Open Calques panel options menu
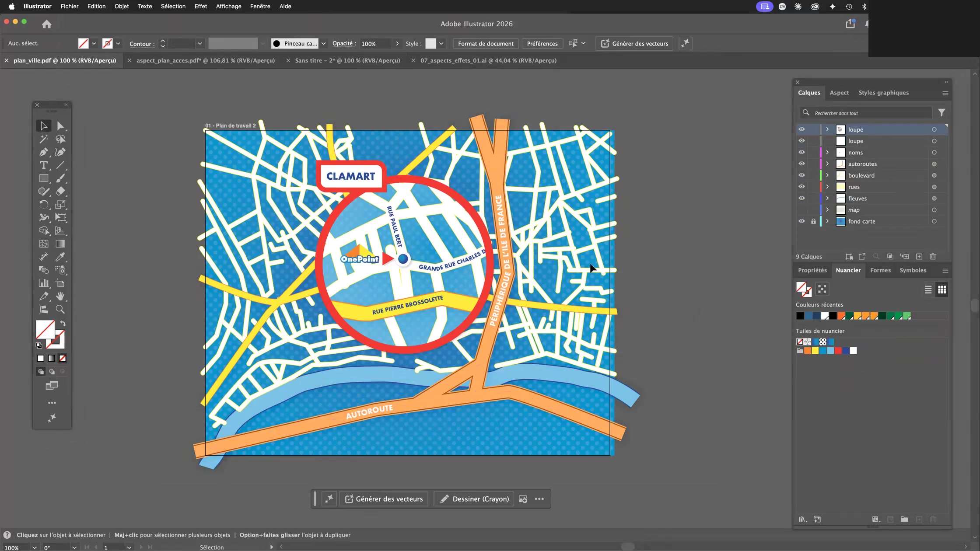980x551 pixels. pyautogui.click(x=945, y=93)
